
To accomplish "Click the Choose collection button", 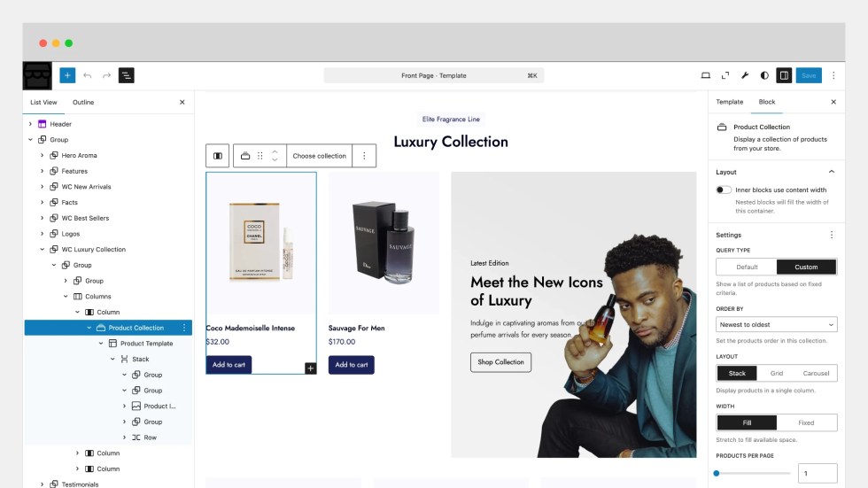I will [320, 156].
